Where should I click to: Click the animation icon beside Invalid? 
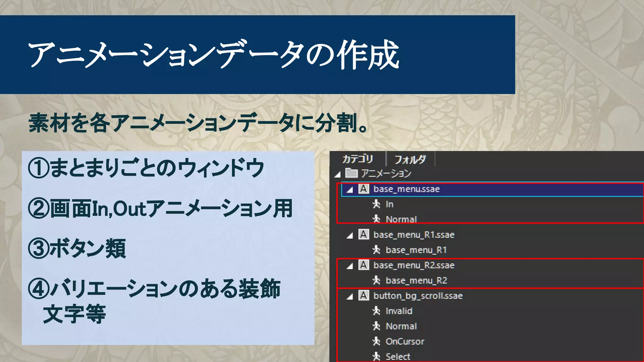[376, 311]
